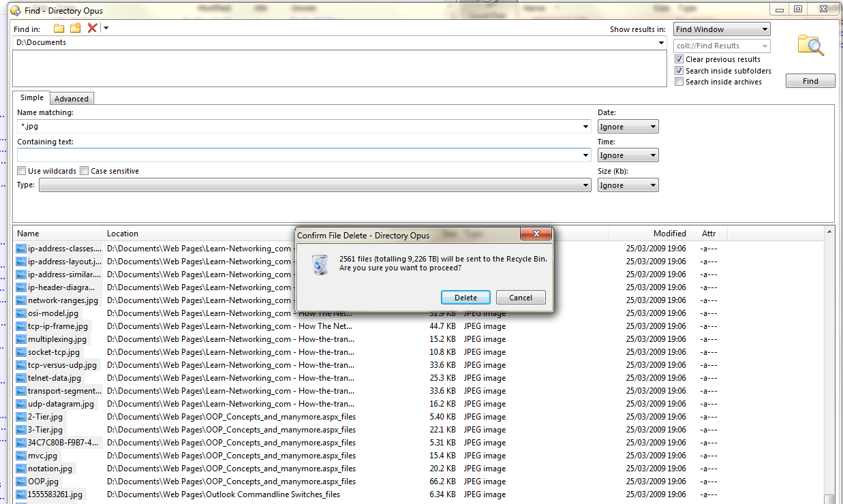Click the large folder magnifier search icon

tap(811, 45)
